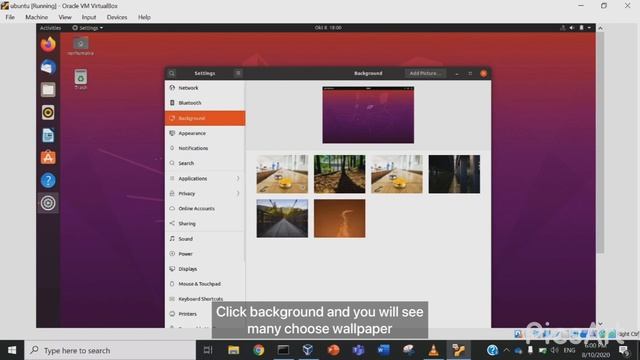Click the current background preview image
640x360 pixels.
coord(368,115)
